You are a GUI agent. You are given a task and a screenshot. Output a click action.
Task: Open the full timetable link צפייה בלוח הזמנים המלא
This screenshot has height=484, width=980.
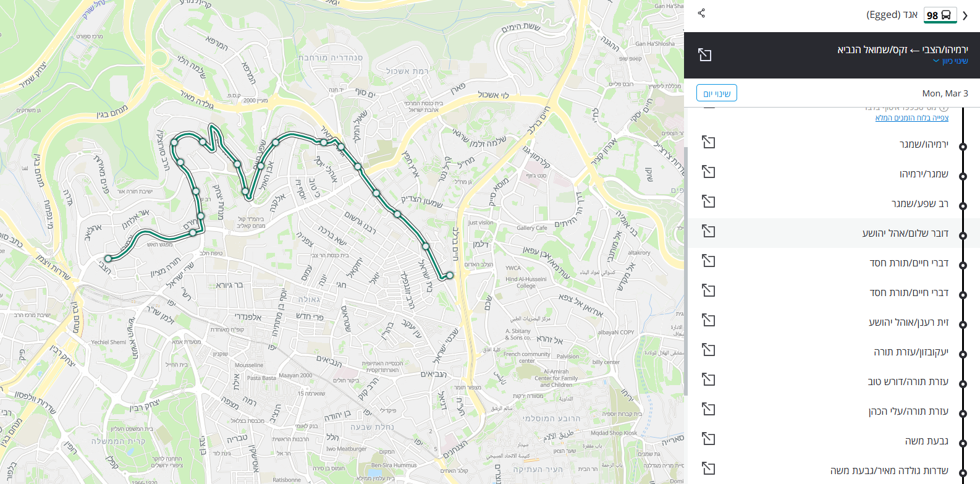click(x=912, y=118)
